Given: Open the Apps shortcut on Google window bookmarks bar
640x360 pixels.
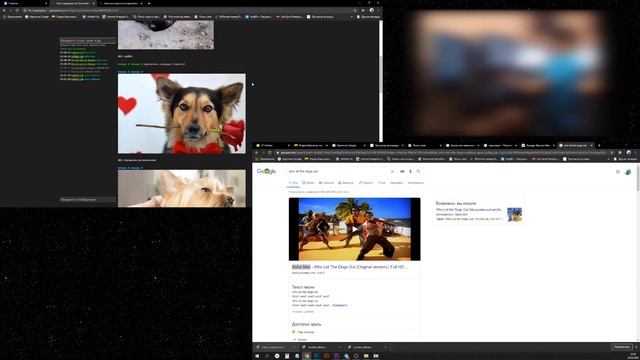Looking at the screenshot, I should tap(265, 159).
